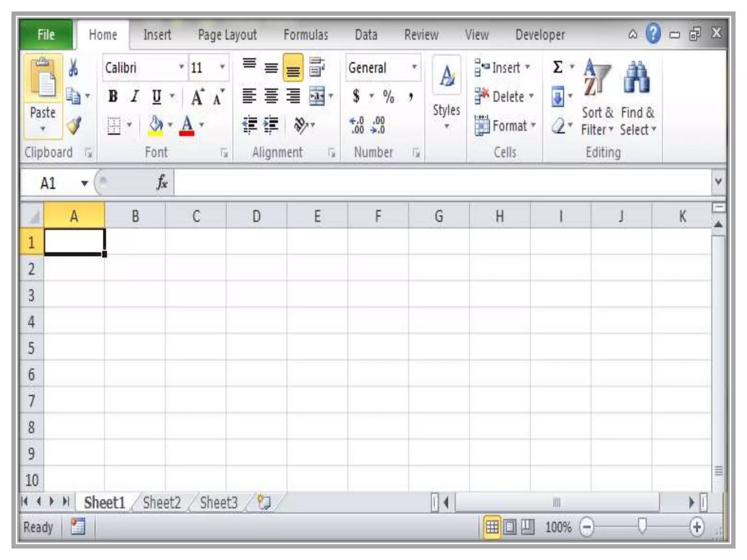Click the Increase Decimal icon
The image size is (747, 560).
(x=357, y=125)
